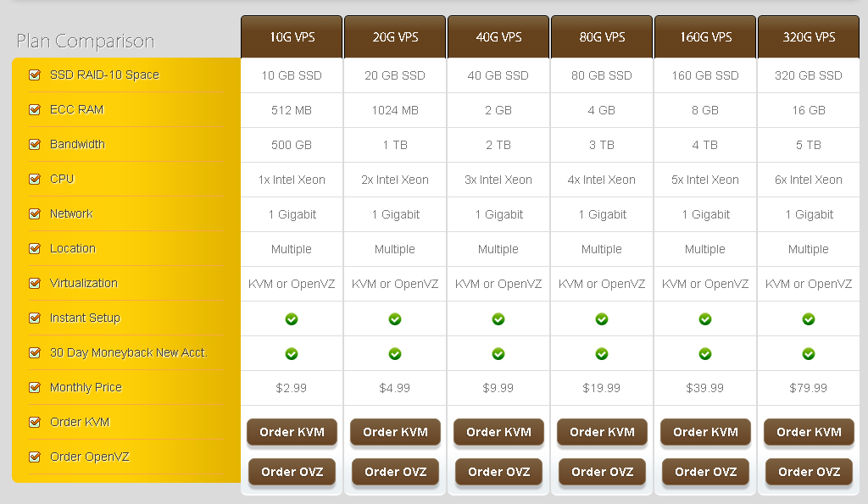Click the 8 GB RAM cell
Image resolution: width=868 pixels, height=504 pixels.
click(x=705, y=110)
